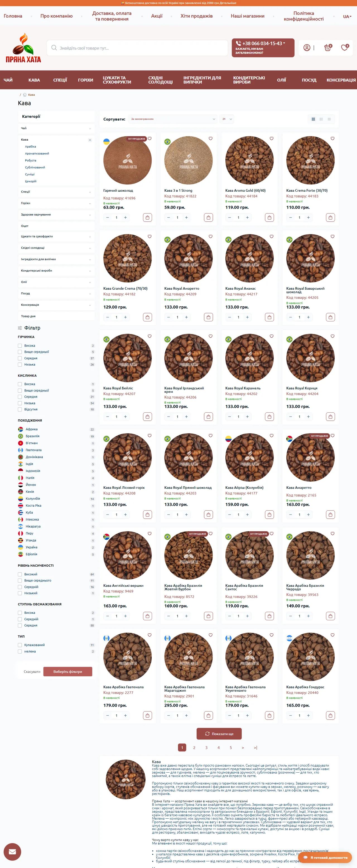
Task: Switch to compact lines view layout
Action: 329,119
